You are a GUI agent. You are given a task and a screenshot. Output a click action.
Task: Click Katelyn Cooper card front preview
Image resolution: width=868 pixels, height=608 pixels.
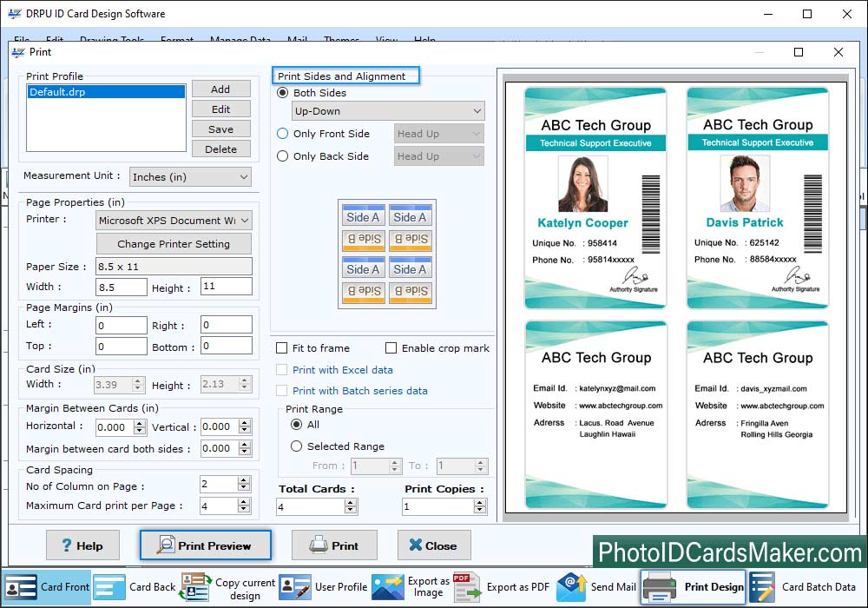pyautogui.click(x=595, y=198)
